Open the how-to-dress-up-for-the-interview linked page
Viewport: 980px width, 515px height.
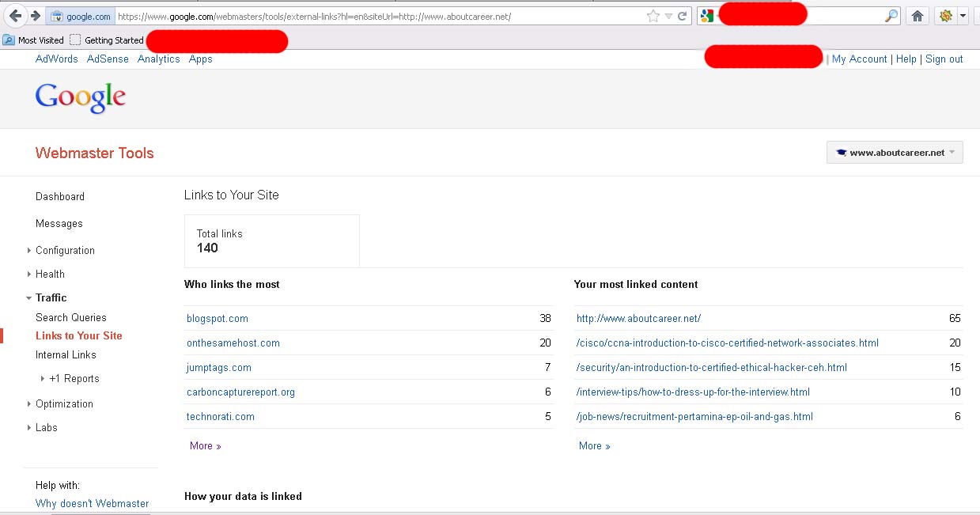(694, 392)
